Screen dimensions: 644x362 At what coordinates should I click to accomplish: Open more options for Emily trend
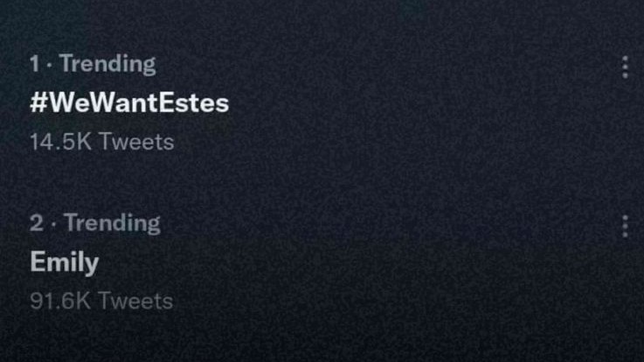coord(625,226)
